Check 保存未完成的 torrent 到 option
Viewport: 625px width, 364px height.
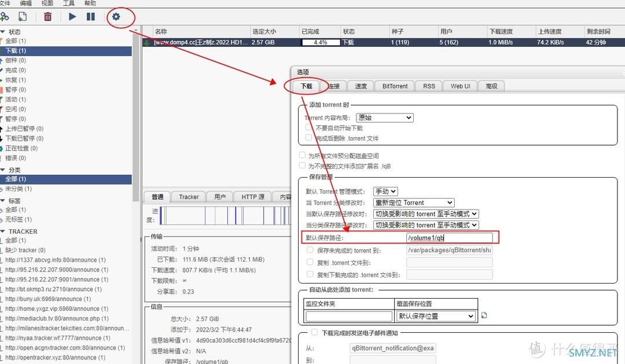tap(310, 250)
